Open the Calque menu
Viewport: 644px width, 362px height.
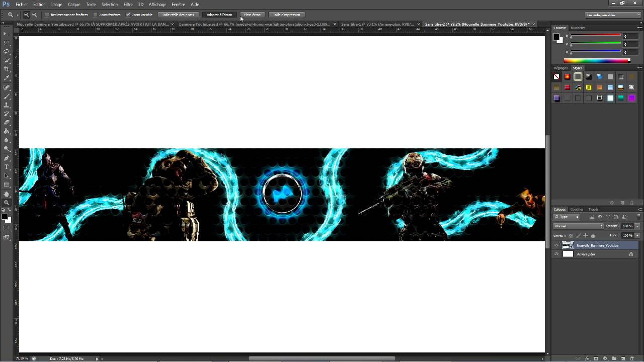(74, 4)
